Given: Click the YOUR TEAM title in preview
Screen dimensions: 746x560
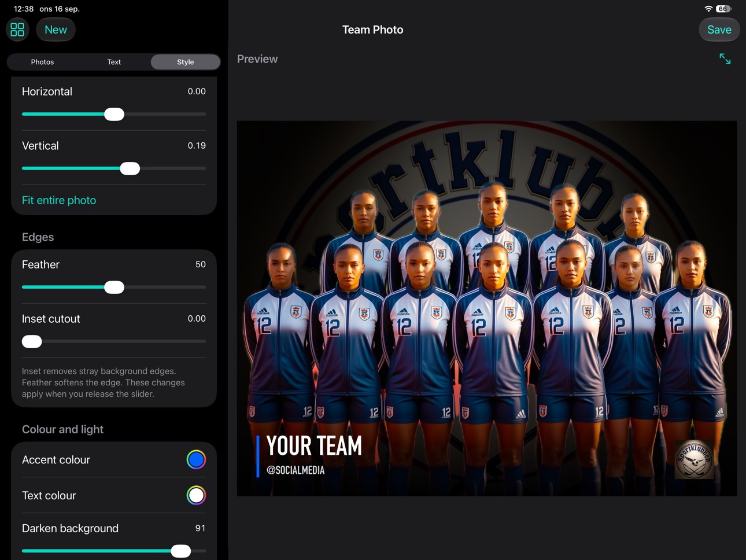Looking at the screenshot, I should [314, 446].
